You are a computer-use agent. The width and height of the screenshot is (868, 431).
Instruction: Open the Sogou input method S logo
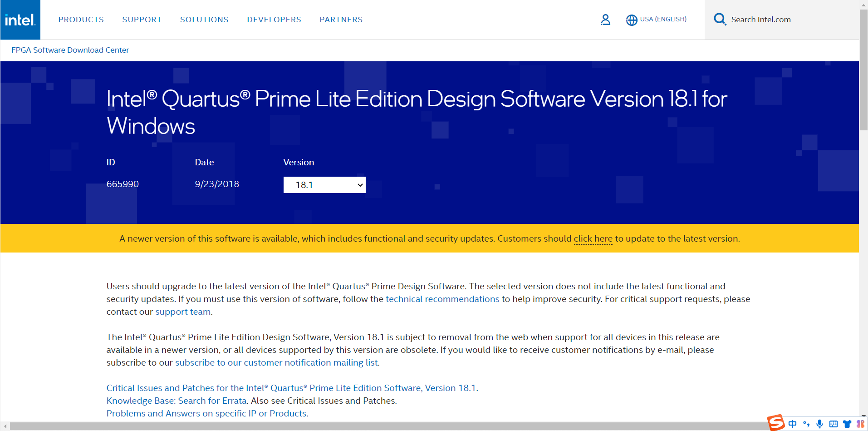click(776, 423)
